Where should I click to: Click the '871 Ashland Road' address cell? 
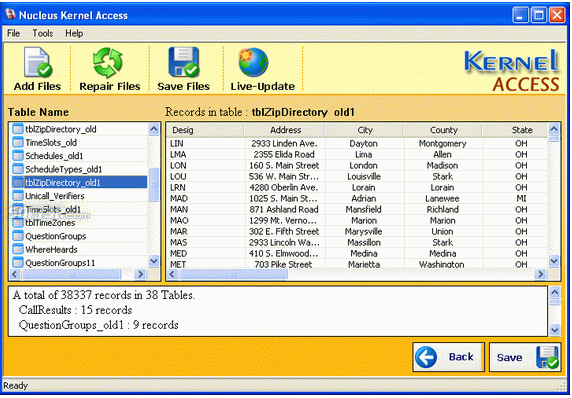284,209
